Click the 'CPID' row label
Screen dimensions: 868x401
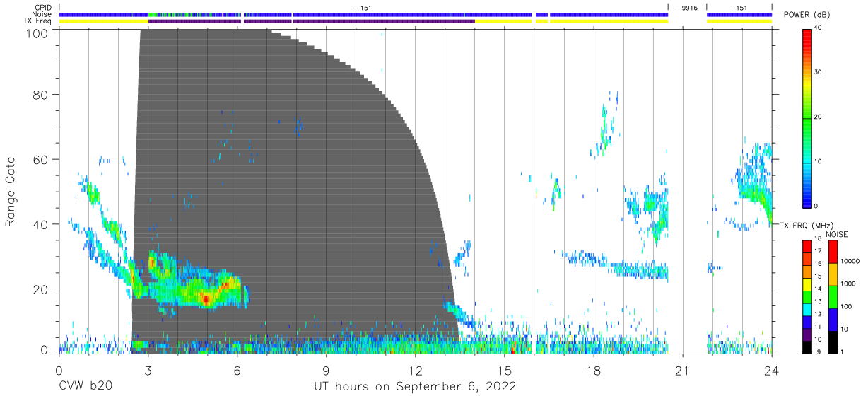tap(44, 8)
